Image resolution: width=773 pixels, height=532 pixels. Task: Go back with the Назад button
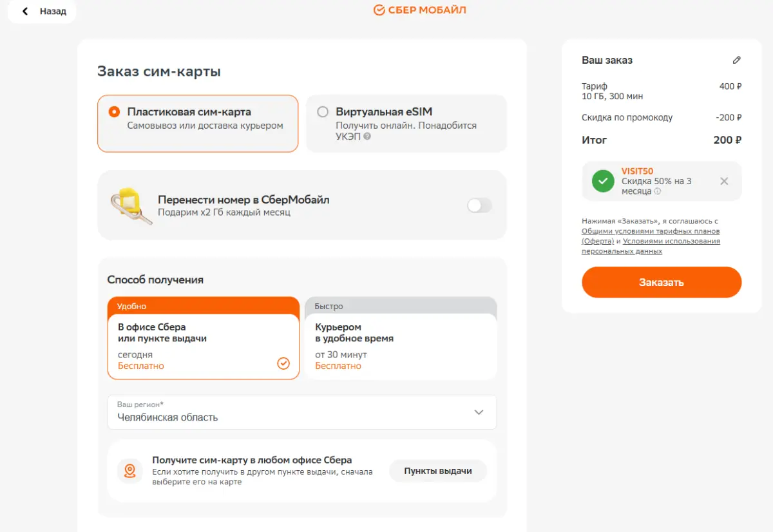[41, 11]
